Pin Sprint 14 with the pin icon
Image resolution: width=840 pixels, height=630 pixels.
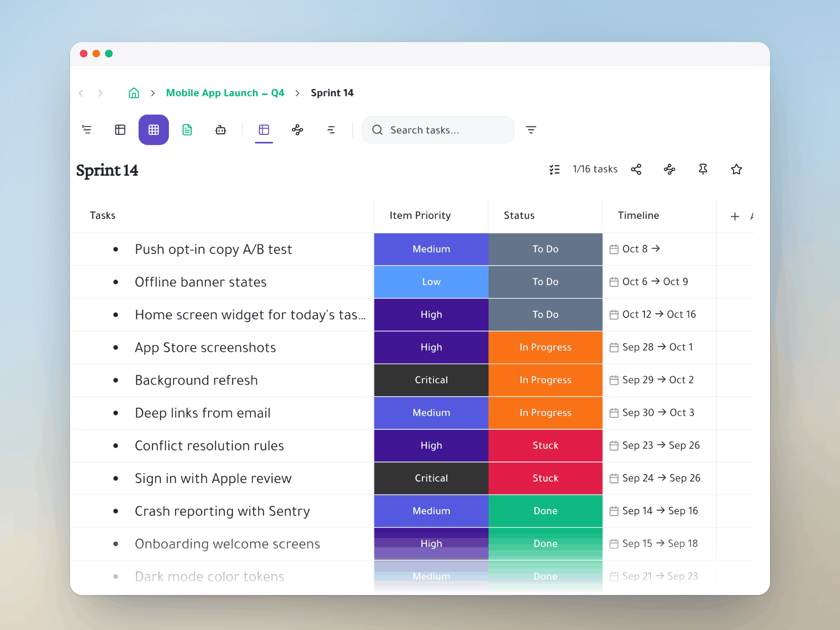click(x=703, y=169)
